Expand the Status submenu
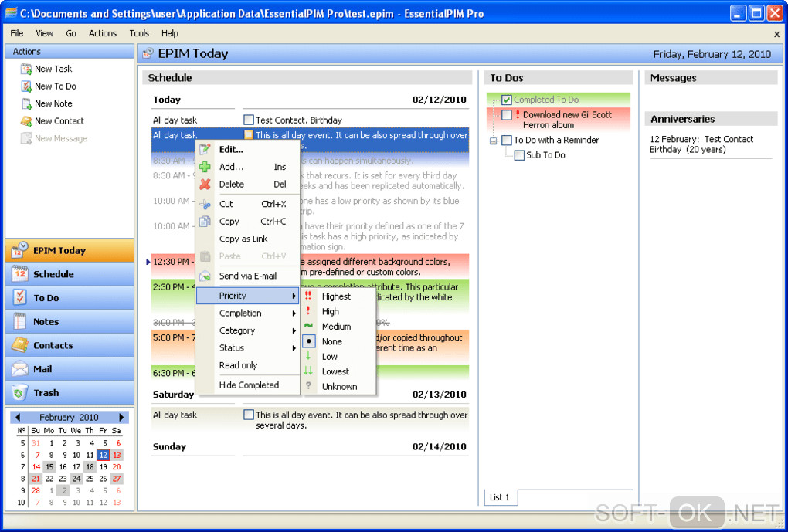 294,348
